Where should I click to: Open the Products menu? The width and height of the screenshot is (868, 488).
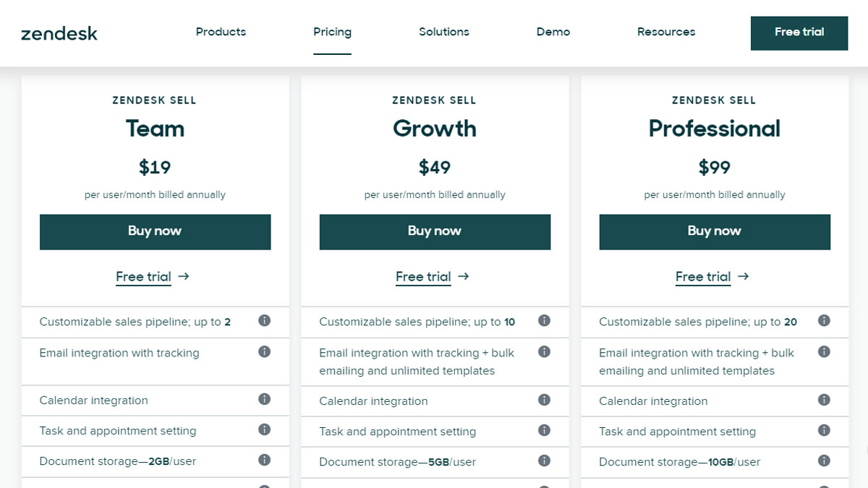(x=221, y=32)
